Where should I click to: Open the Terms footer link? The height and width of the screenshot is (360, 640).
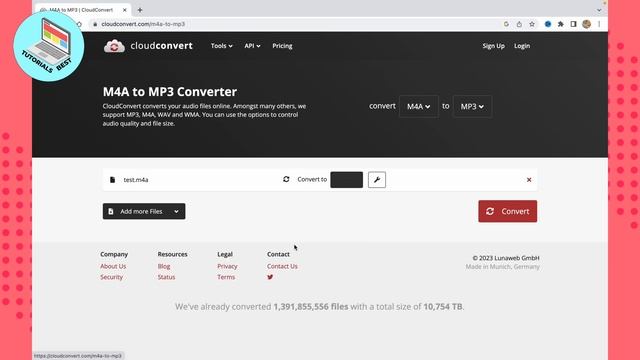tap(226, 277)
